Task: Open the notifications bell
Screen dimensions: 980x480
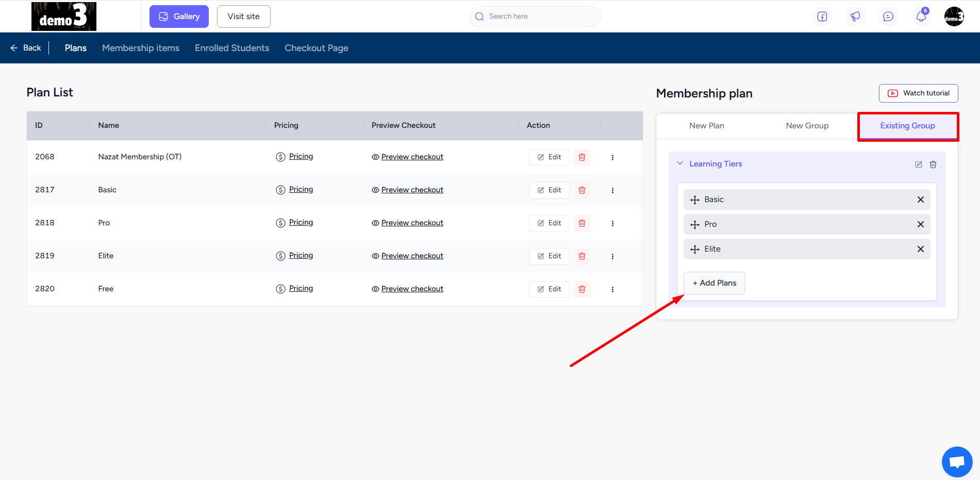Action: tap(921, 16)
